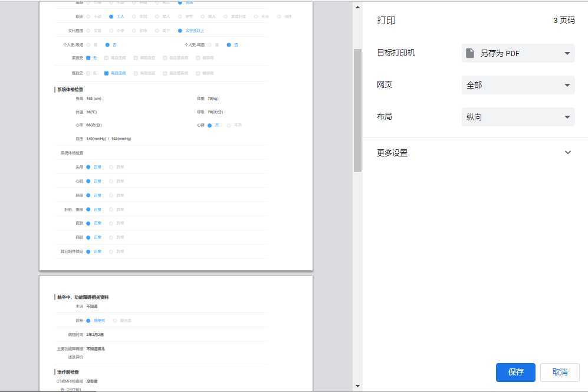Click the 主诉 value '不知道'

92,306
